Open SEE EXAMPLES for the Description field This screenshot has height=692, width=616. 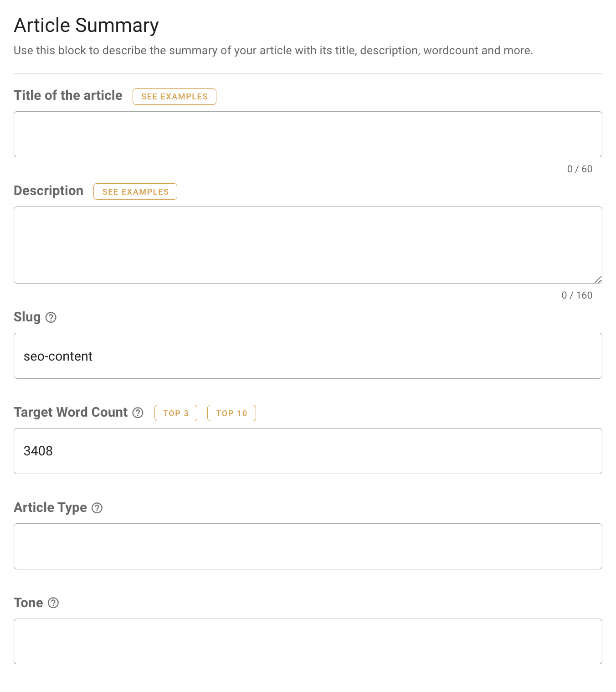click(135, 191)
